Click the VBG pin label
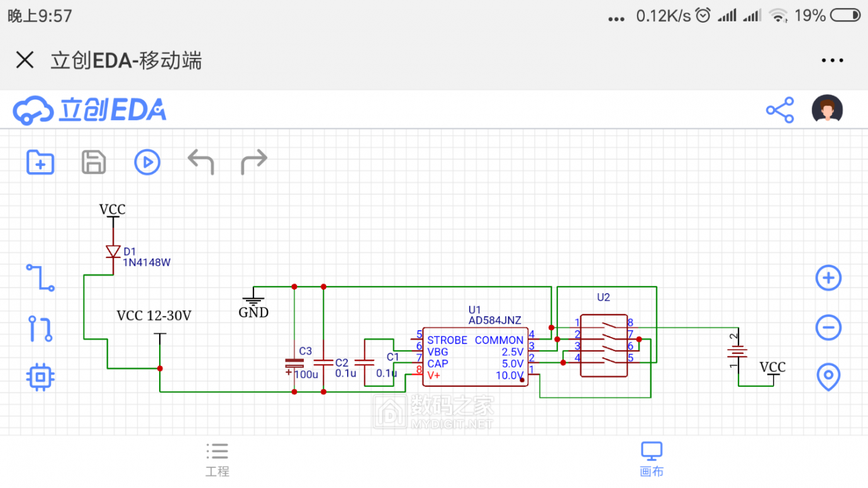 pyautogui.click(x=438, y=352)
